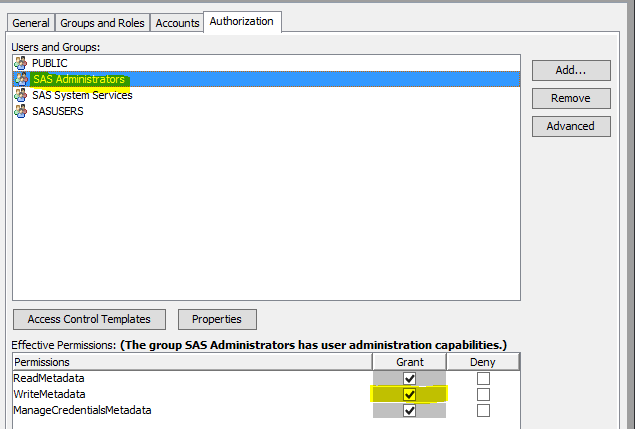Viewport: 635px width, 429px height.
Task: Switch to the Accounts tab
Action: 177,23
